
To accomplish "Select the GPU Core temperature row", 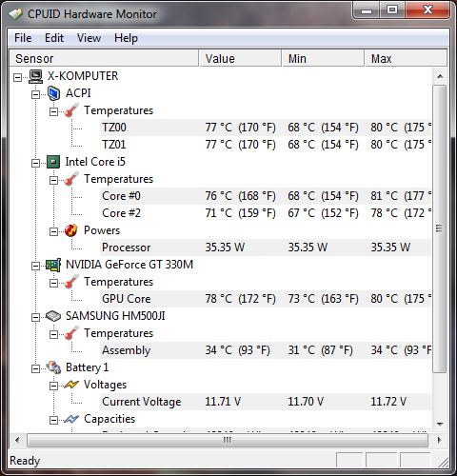I will (266, 299).
